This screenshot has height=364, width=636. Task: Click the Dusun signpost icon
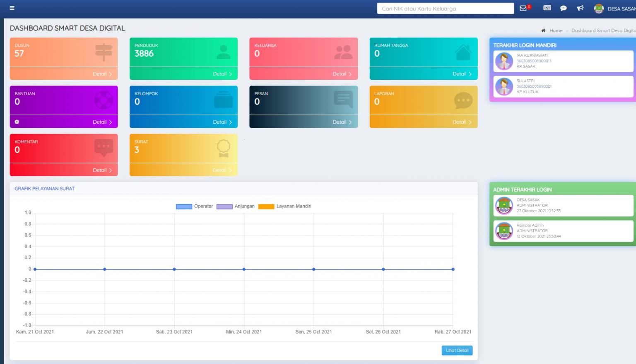(104, 53)
